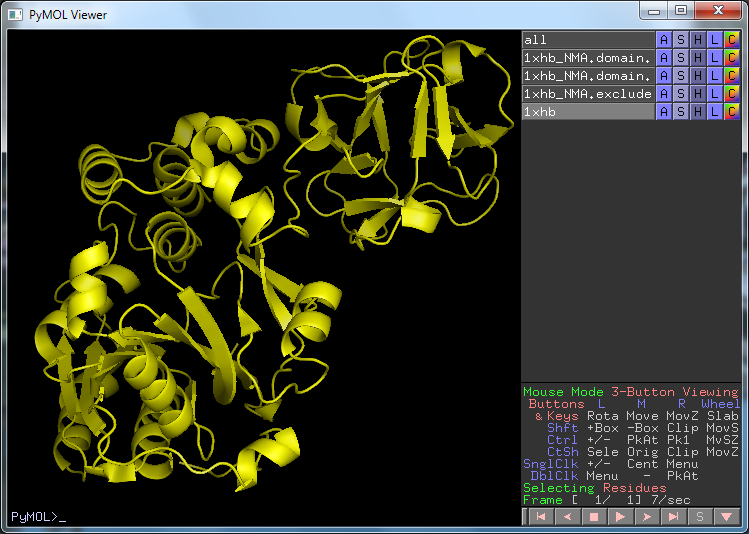Click the S button beside playback controls

700,517
